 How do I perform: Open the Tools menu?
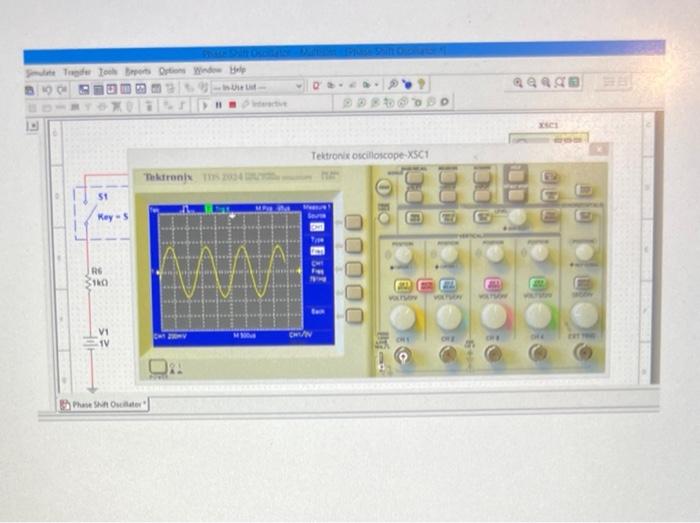108,71
